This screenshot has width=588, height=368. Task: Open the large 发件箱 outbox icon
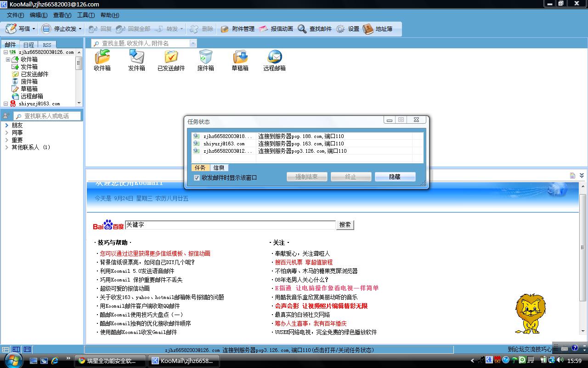pos(136,57)
